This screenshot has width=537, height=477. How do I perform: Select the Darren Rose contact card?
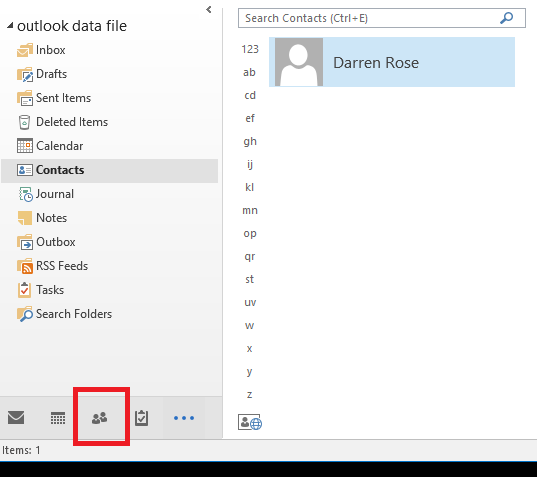click(392, 62)
